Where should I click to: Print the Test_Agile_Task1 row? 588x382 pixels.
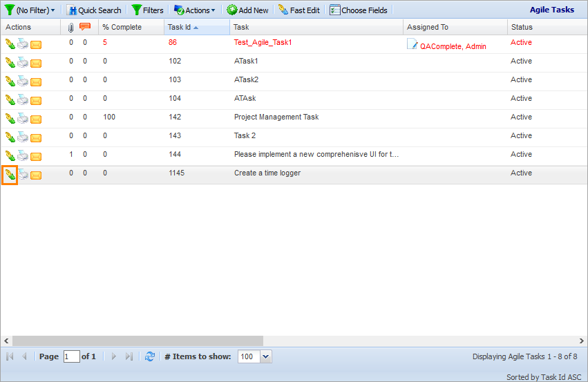(x=23, y=44)
